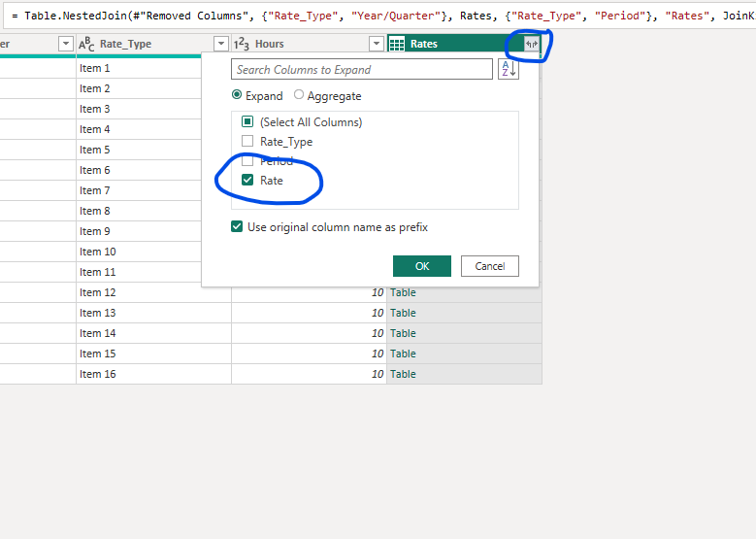Viewport: 756px width, 539px height.
Task: Click the Hours value 10 in the Item 13 row
Action: click(x=378, y=313)
